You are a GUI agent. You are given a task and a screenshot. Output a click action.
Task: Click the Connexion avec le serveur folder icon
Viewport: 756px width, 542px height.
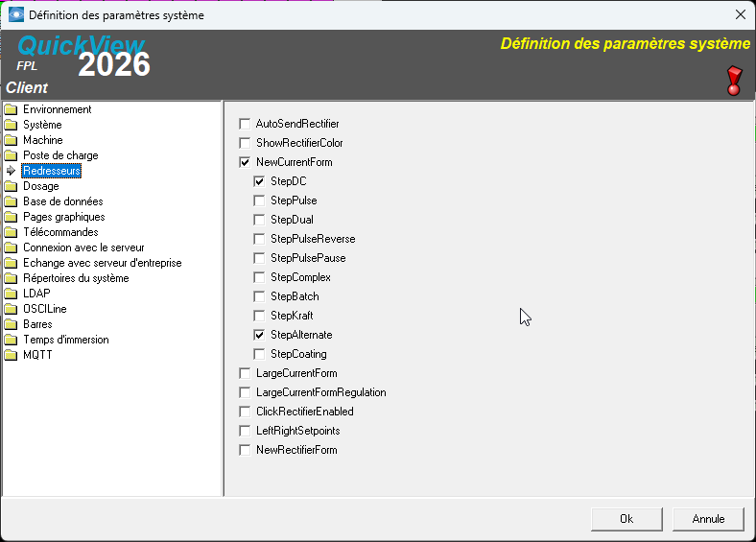coord(11,247)
